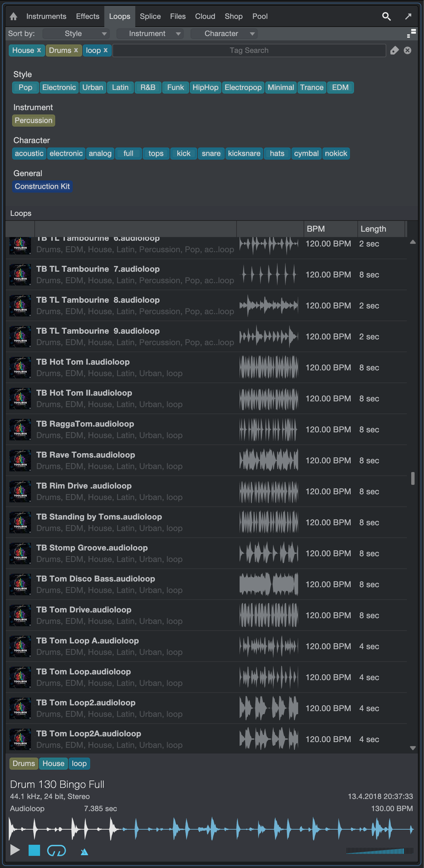The width and height of the screenshot is (424, 868).
Task: Filter by the nokick character tag
Action: click(336, 153)
